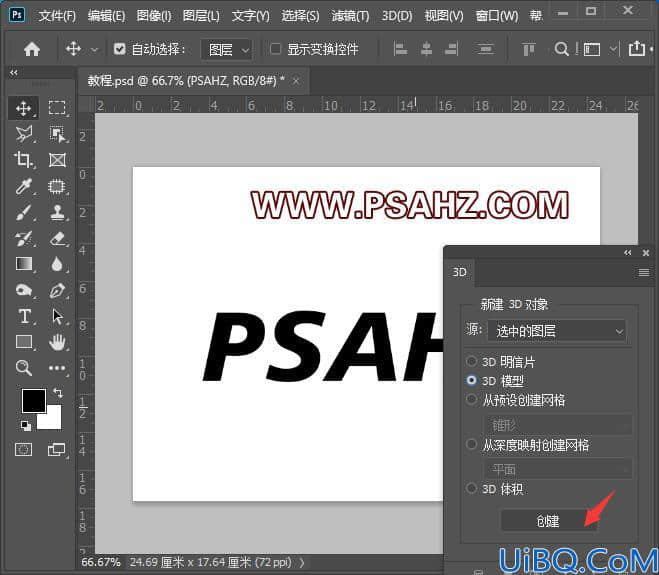Open the 编辑(E) menu

pyautogui.click(x=106, y=16)
